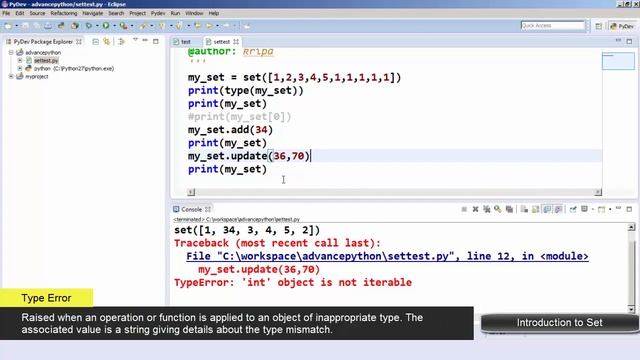This screenshot has height=360, width=640.
Task: Toggle Show Console on standard error
Action: pyautogui.click(x=558, y=209)
